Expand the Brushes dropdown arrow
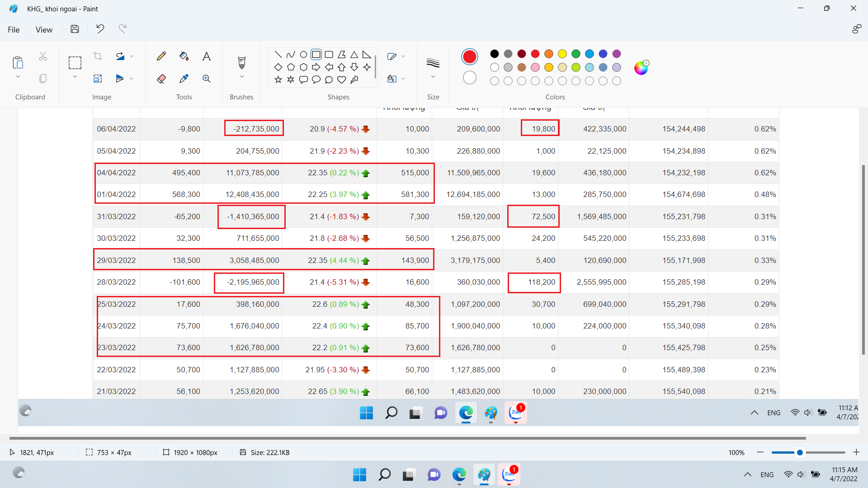This screenshot has width=868, height=488. click(242, 77)
